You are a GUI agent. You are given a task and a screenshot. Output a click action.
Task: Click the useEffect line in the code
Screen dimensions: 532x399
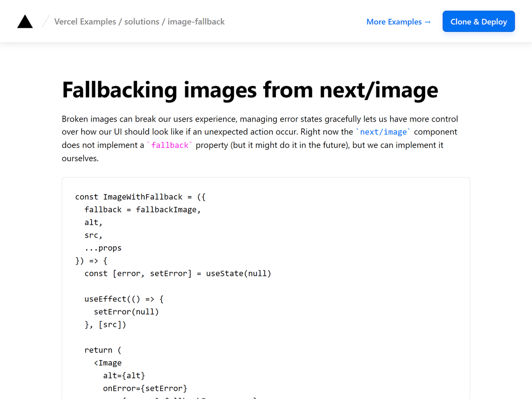[x=124, y=299]
